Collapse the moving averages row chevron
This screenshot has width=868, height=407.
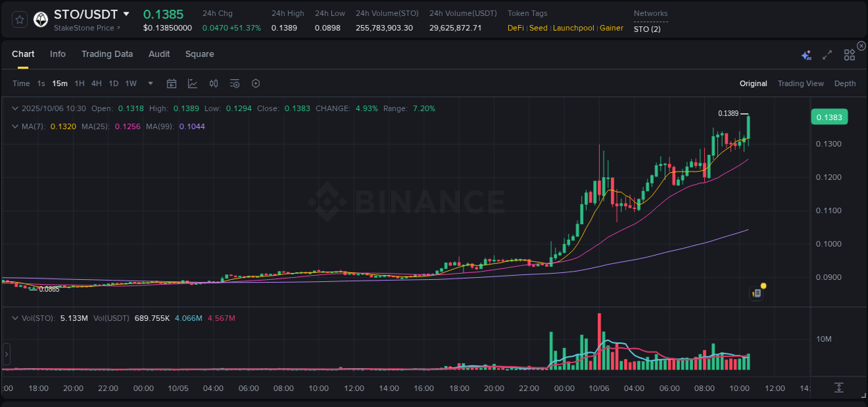click(15, 126)
